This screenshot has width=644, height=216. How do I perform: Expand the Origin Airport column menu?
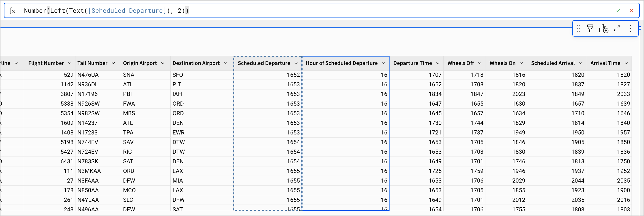(x=163, y=63)
